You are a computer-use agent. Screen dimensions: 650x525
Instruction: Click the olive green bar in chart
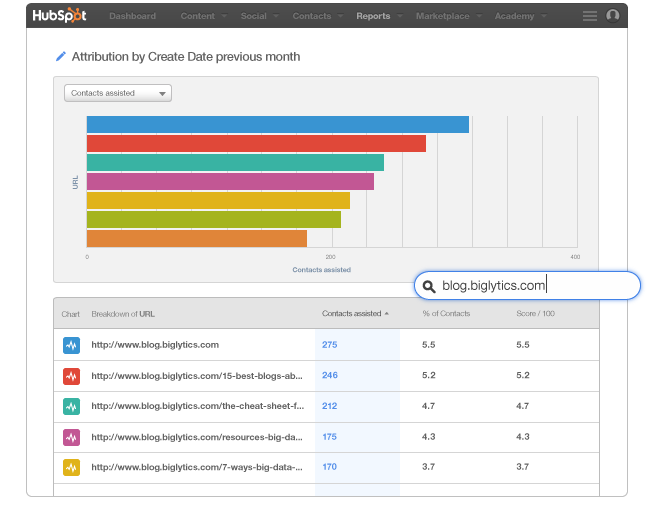pos(214,219)
